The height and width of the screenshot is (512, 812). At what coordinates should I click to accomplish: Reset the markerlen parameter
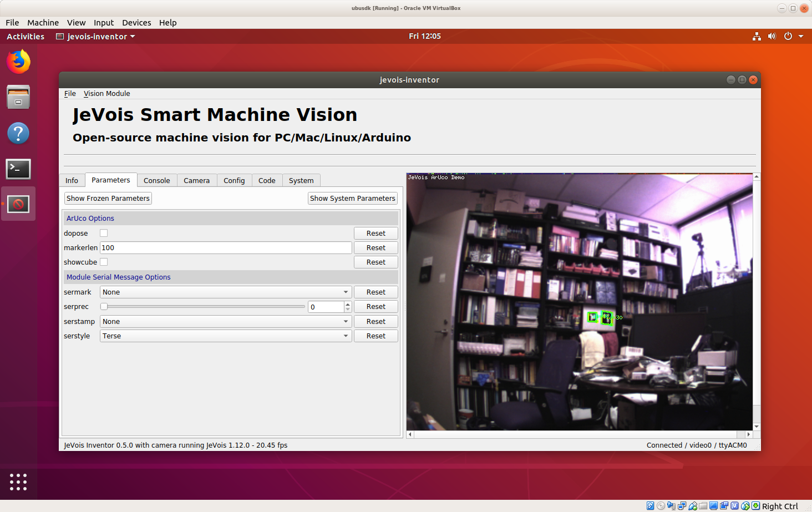(x=376, y=247)
